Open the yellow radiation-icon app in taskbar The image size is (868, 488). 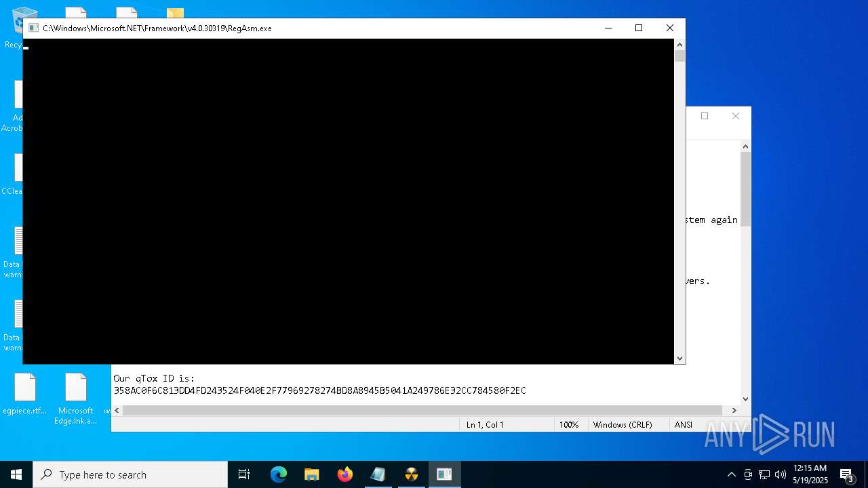pyautogui.click(x=412, y=474)
